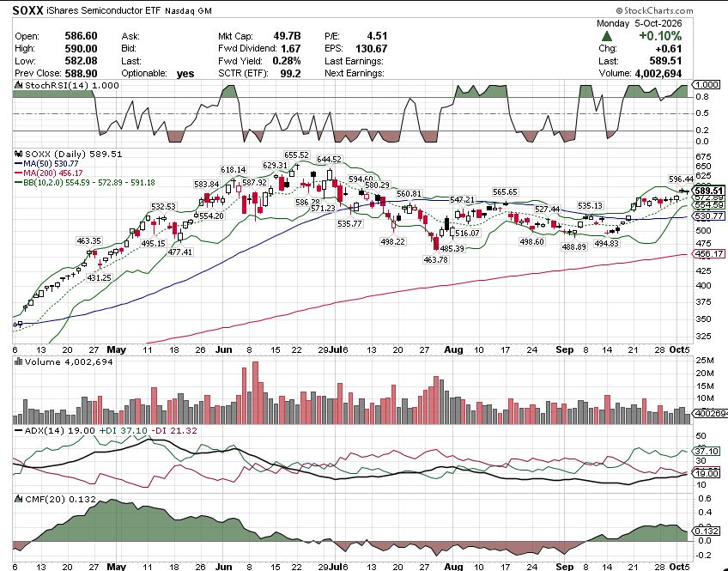Click the Prev Close value 588.90
728x571 pixels.
tap(81, 73)
